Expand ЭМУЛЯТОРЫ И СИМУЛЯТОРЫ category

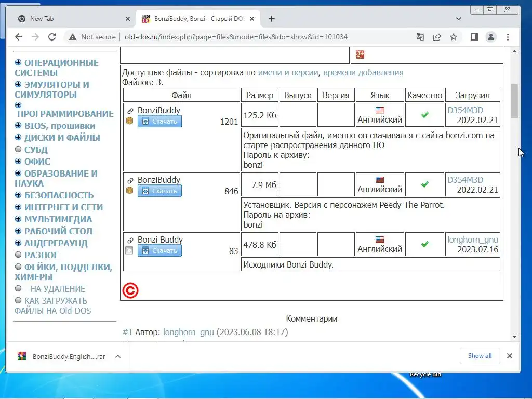(18, 84)
